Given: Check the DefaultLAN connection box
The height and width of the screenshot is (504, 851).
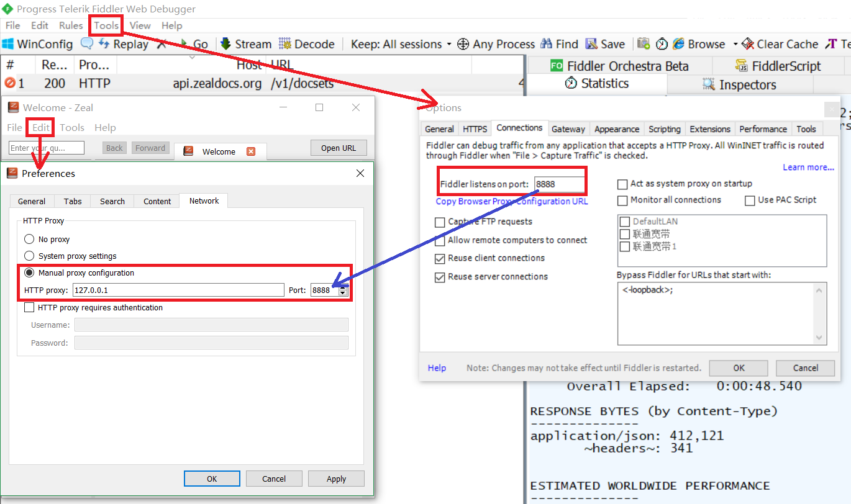Looking at the screenshot, I should click(x=626, y=222).
